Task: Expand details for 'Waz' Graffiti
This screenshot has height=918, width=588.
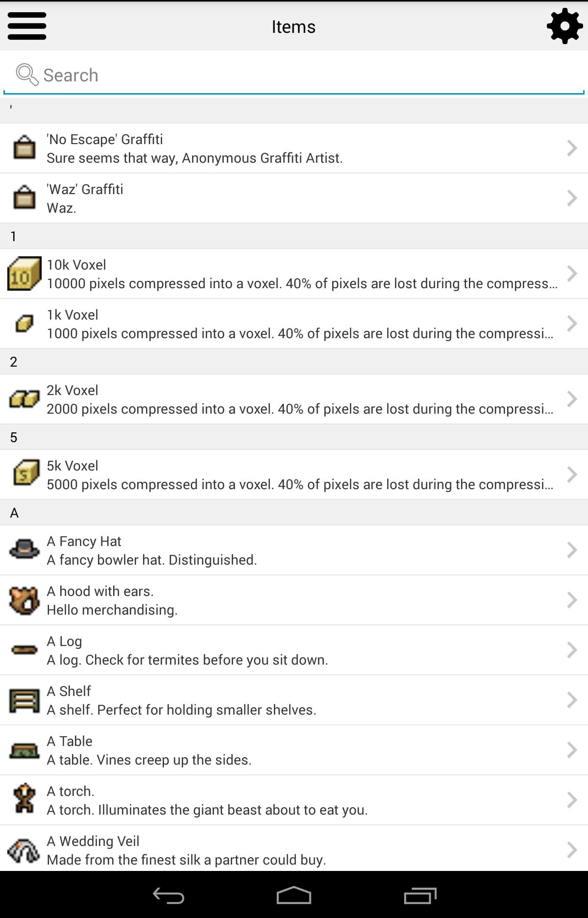Action: point(572,198)
